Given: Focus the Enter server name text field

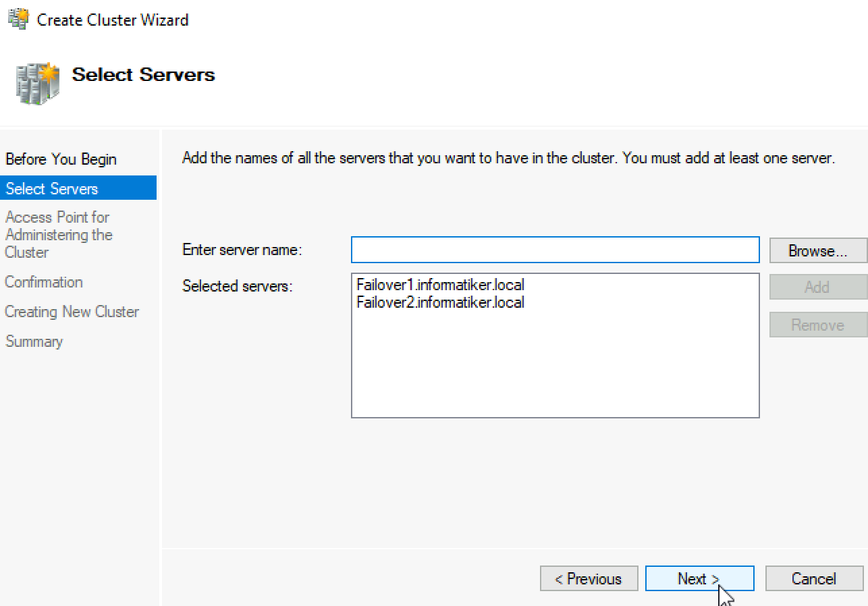Looking at the screenshot, I should [x=555, y=250].
